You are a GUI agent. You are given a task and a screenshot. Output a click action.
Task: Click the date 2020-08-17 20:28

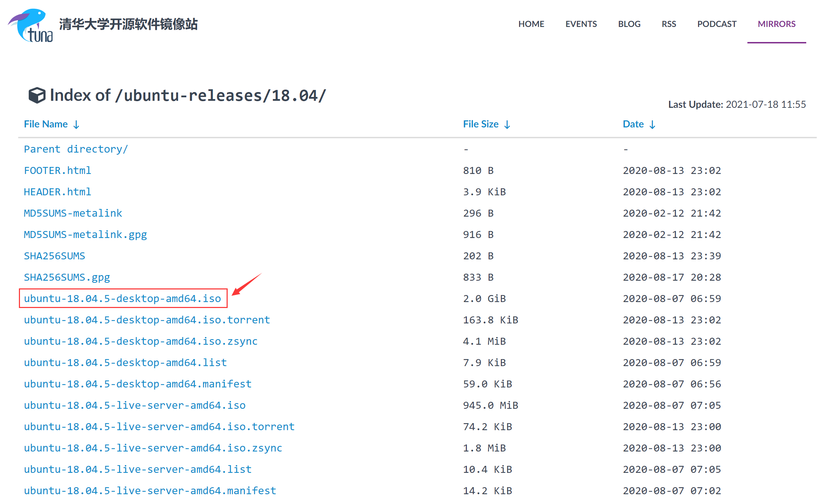click(672, 277)
